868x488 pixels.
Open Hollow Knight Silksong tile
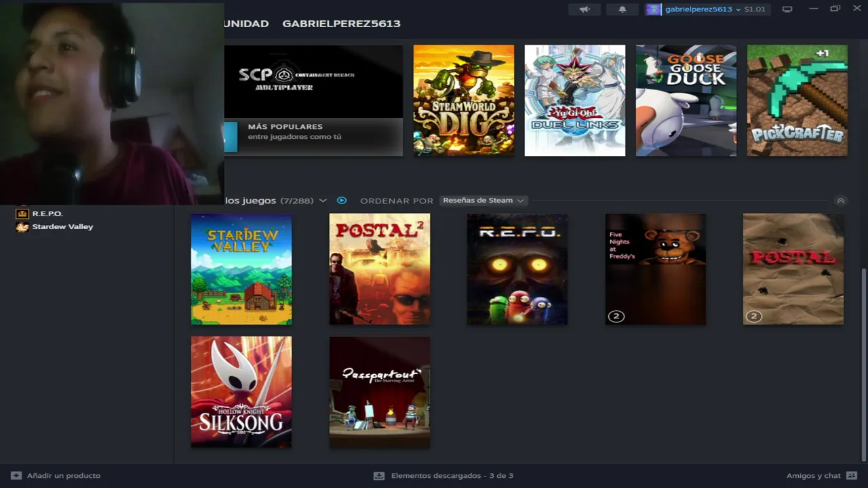click(x=241, y=392)
